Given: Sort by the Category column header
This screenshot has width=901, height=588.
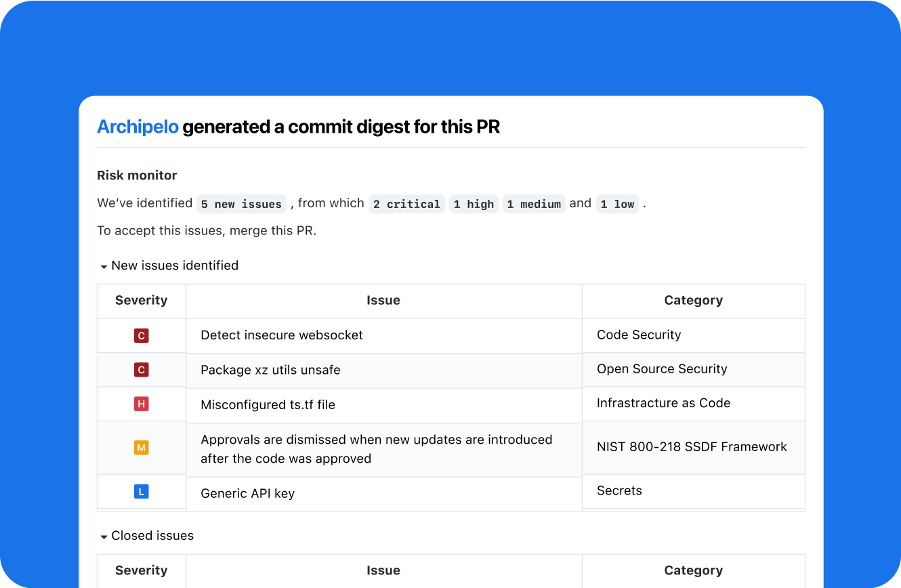Looking at the screenshot, I should (693, 300).
